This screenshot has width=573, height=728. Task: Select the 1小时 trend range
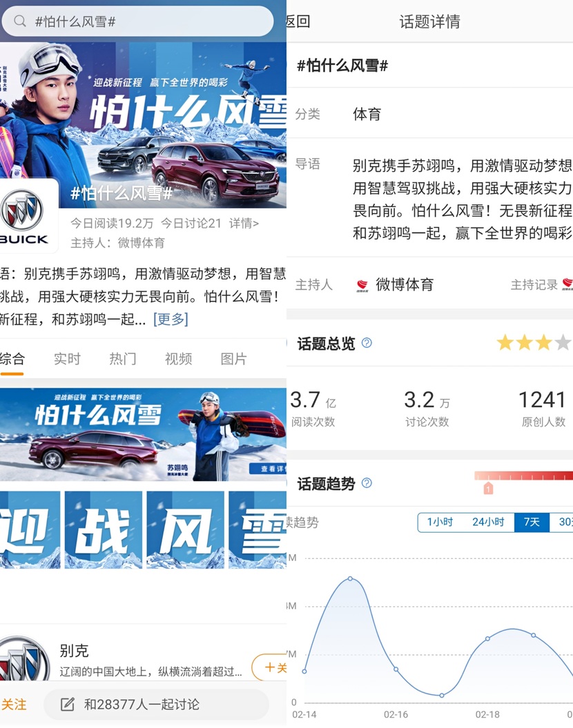coord(440,522)
